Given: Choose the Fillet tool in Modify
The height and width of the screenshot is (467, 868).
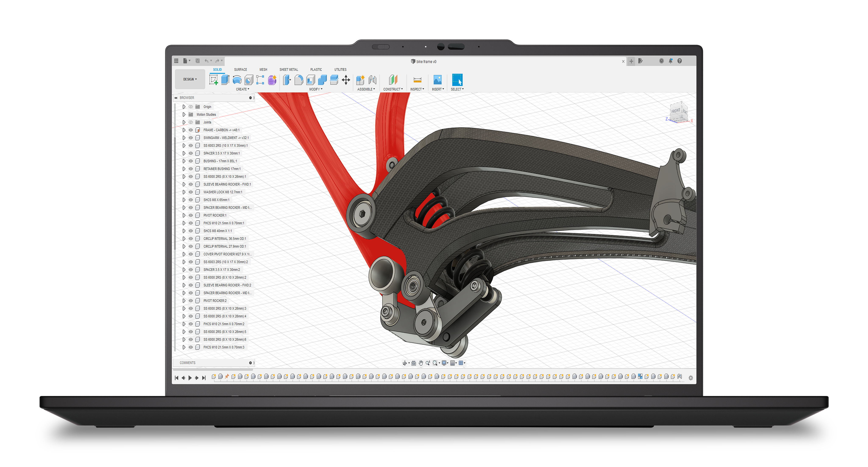Looking at the screenshot, I should (298, 80).
